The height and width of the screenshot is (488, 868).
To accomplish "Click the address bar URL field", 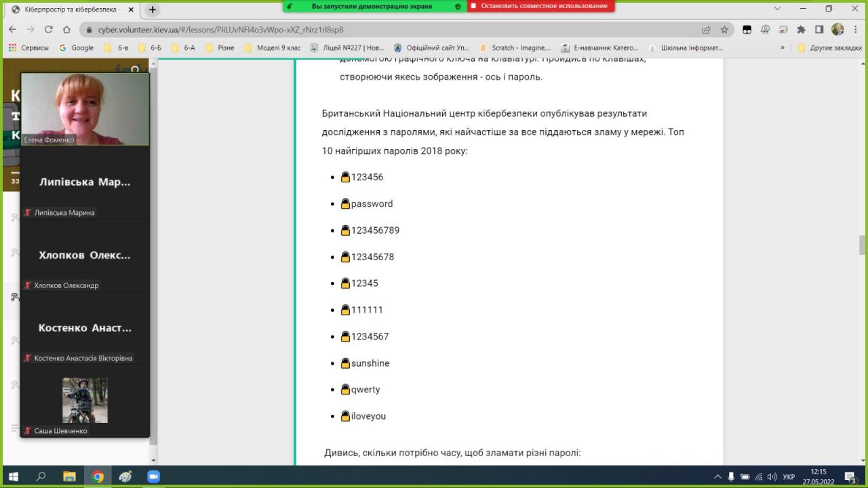I will [x=393, y=30].
